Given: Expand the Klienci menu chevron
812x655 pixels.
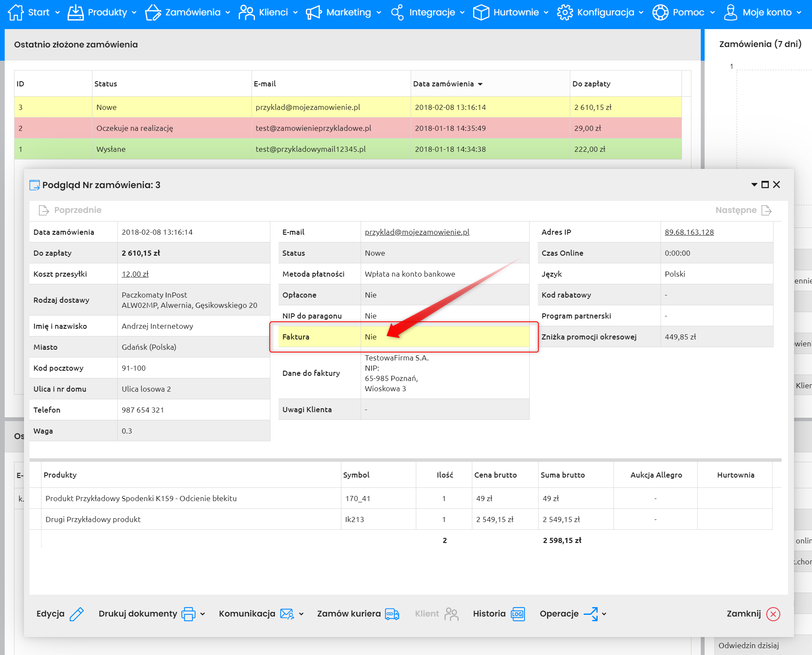Looking at the screenshot, I should tap(295, 13).
